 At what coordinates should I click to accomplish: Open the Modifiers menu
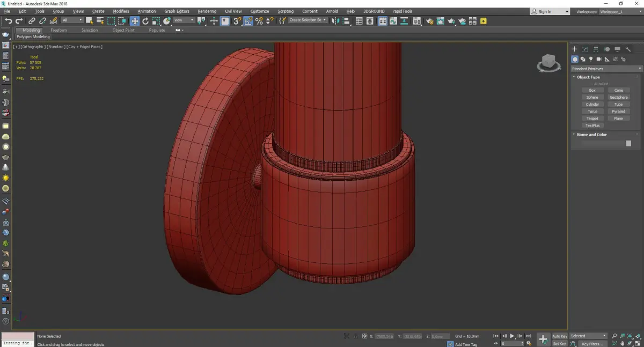tap(121, 11)
